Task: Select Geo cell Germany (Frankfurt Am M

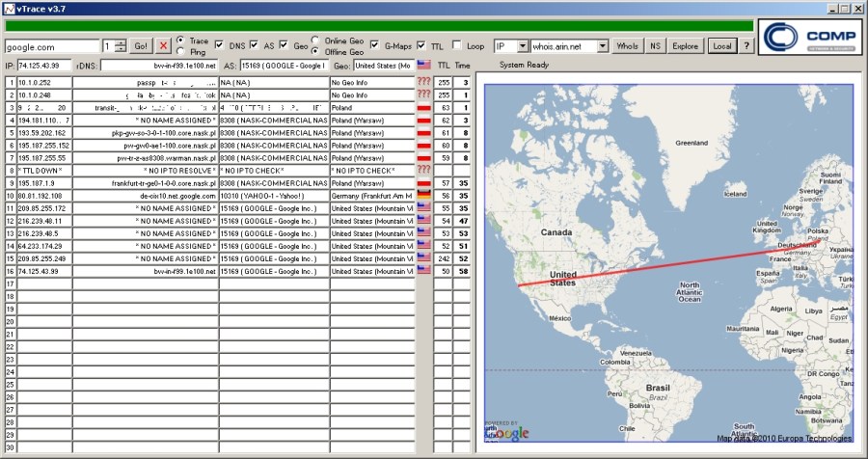Action: [372, 196]
